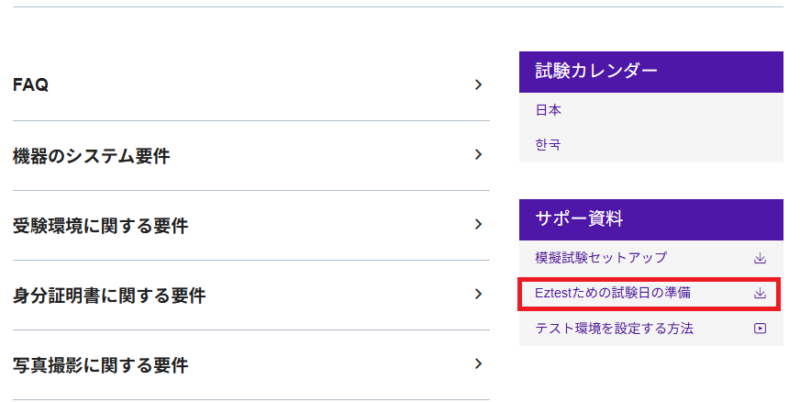This screenshot has height=402, width=800.
Task: Click the 身分証明書に関する要件 heading
Action: point(109,296)
